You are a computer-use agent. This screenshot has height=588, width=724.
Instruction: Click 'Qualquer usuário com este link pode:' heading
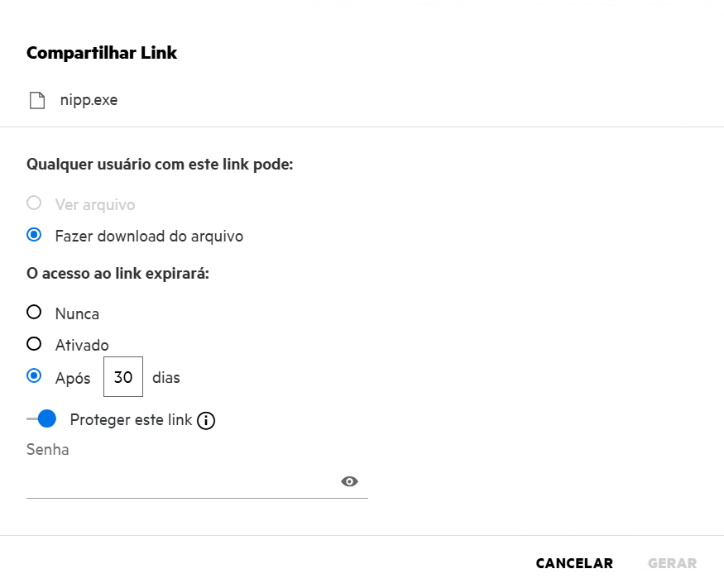pos(161,164)
